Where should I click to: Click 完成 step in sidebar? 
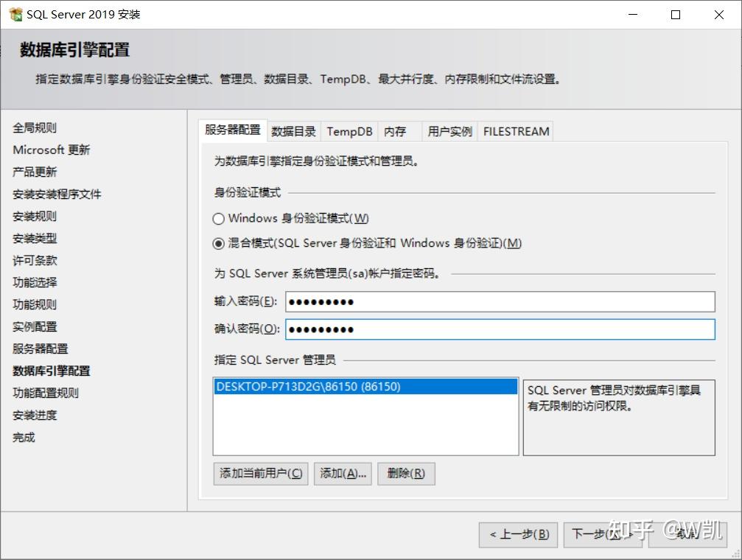tap(24, 438)
